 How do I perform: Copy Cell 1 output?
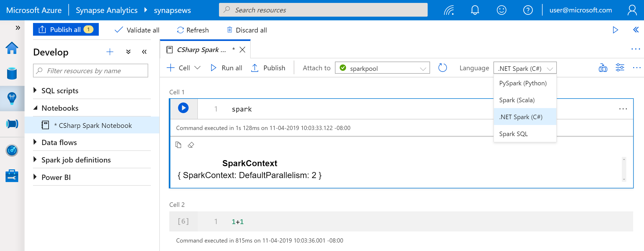coord(178,145)
